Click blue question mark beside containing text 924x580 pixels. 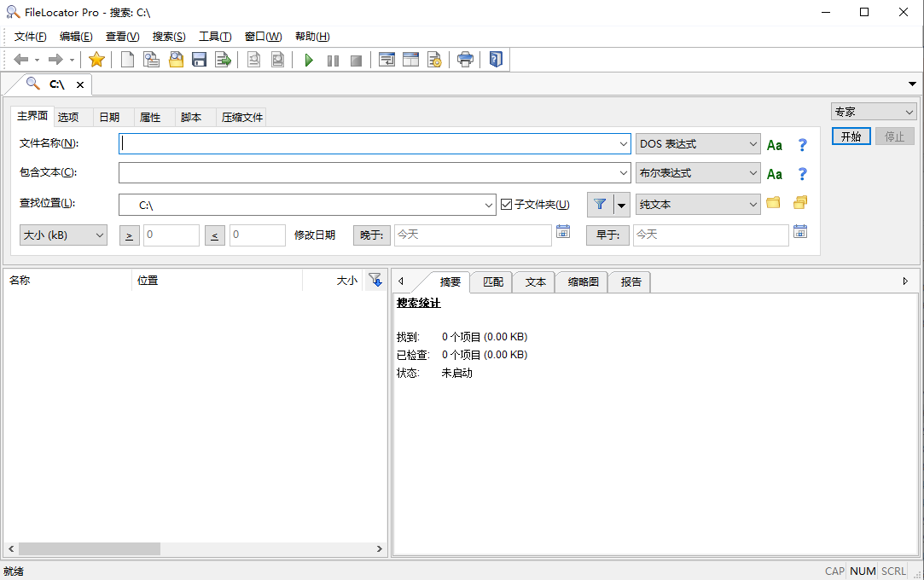click(802, 174)
